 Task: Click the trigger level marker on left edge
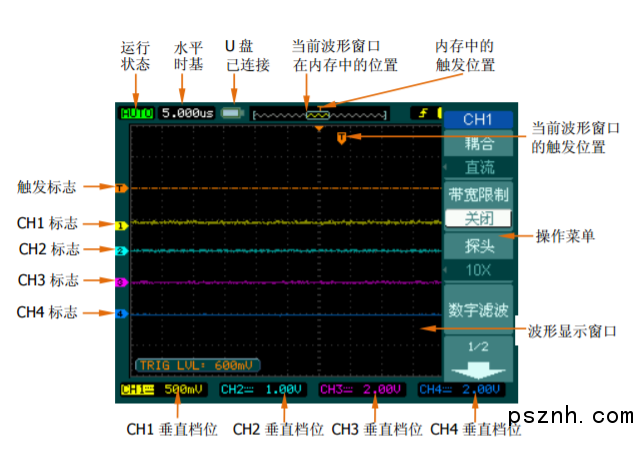click(119, 187)
